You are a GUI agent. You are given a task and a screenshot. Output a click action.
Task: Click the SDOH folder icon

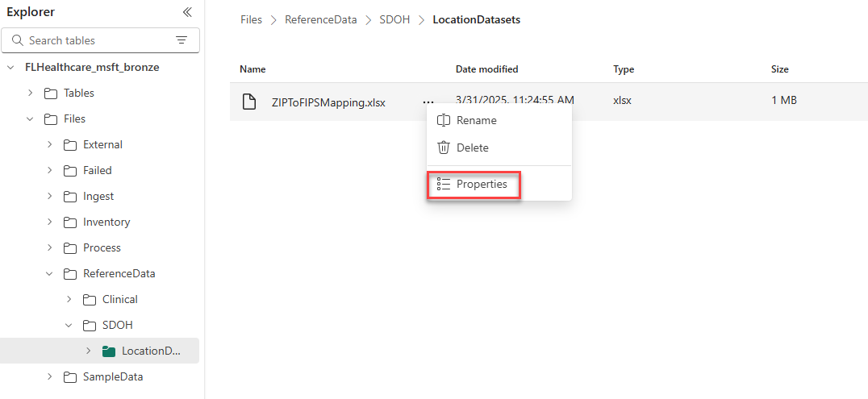pyautogui.click(x=90, y=325)
